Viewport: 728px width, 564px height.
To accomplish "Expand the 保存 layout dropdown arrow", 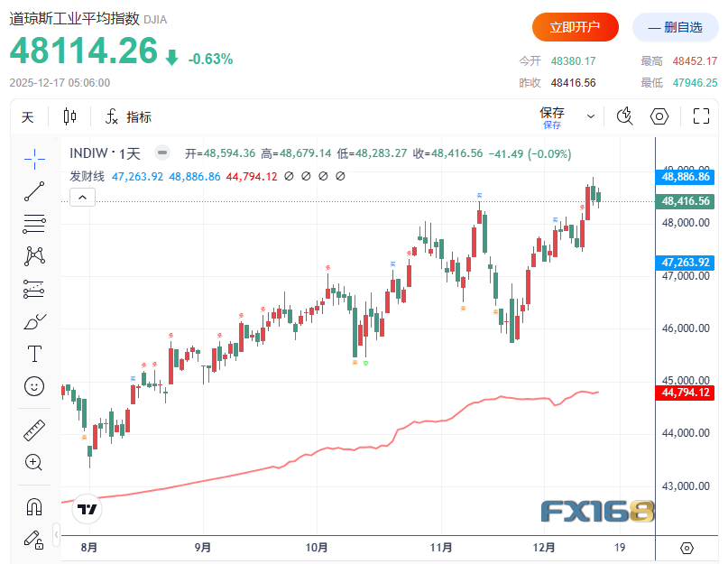I will (591, 116).
